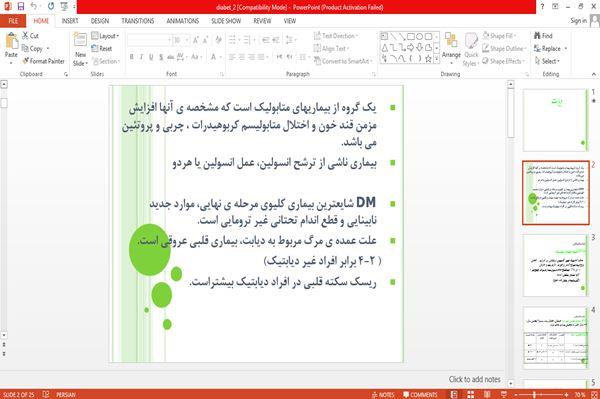600x399 pixels.
Task: Open the FILE tab
Action: (x=13, y=21)
